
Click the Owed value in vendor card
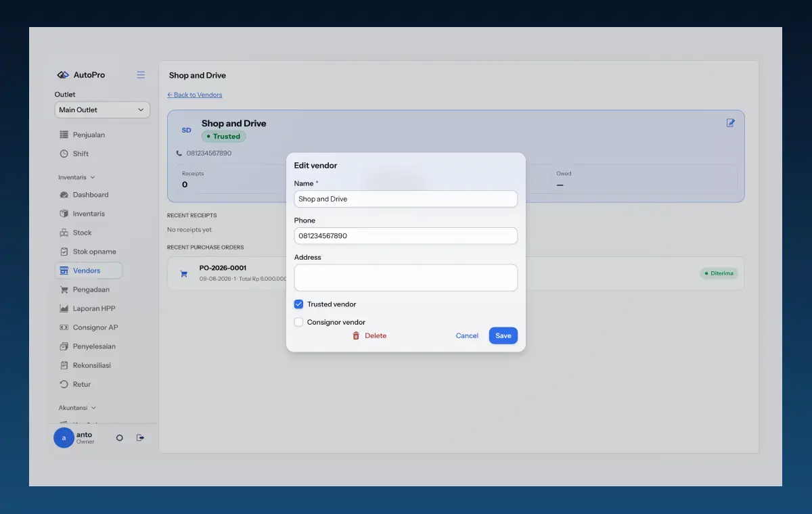[560, 185]
